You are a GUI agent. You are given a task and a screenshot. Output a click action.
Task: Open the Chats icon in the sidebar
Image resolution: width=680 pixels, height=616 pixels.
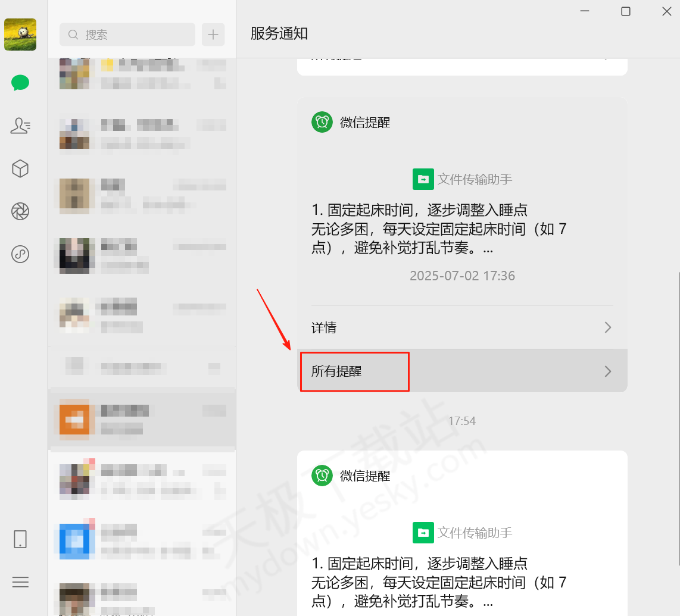(20, 83)
